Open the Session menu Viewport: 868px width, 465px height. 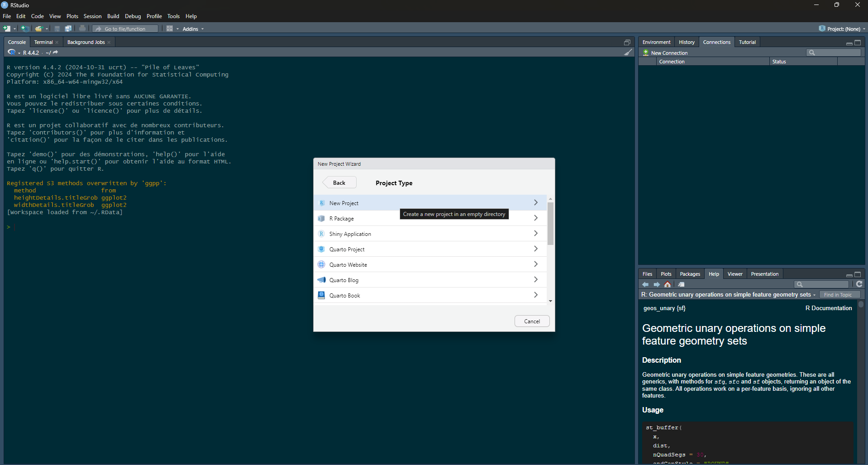click(x=92, y=16)
